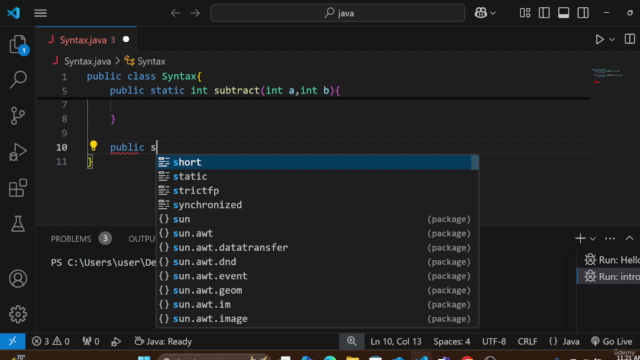Open the Testing flask view

(x=18, y=224)
